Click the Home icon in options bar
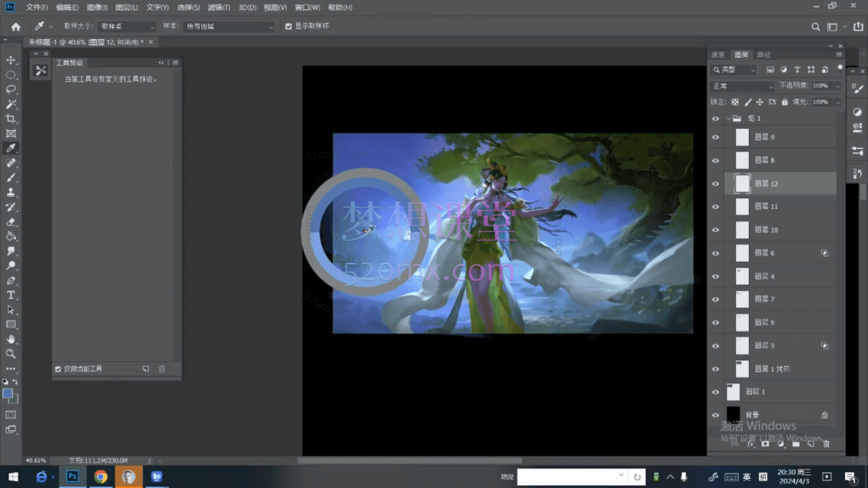Screen dimensions: 868x488 coord(15,27)
